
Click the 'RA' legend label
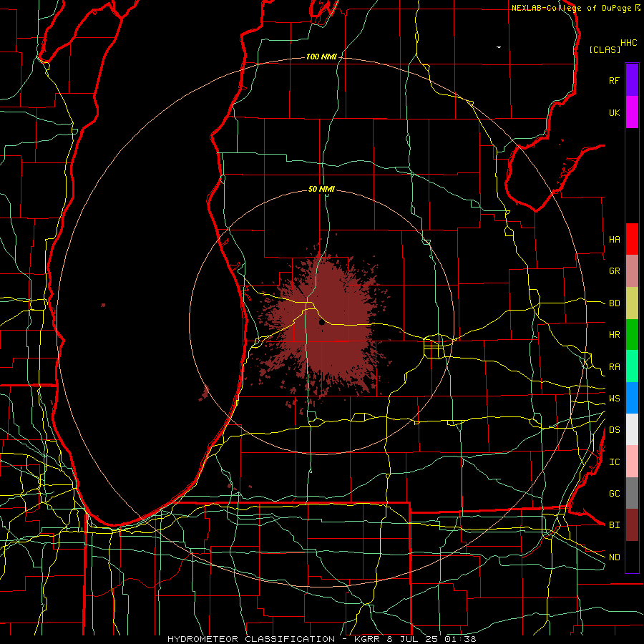pyautogui.click(x=614, y=367)
